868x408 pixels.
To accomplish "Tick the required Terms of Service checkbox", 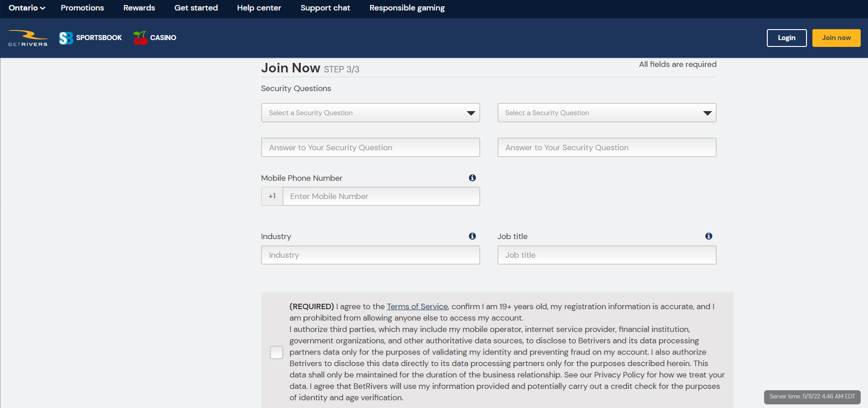I will [x=277, y=352].
